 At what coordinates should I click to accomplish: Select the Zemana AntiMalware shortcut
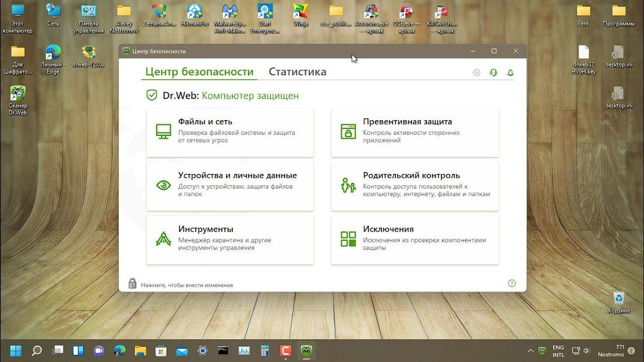click(x=159, y=15)
